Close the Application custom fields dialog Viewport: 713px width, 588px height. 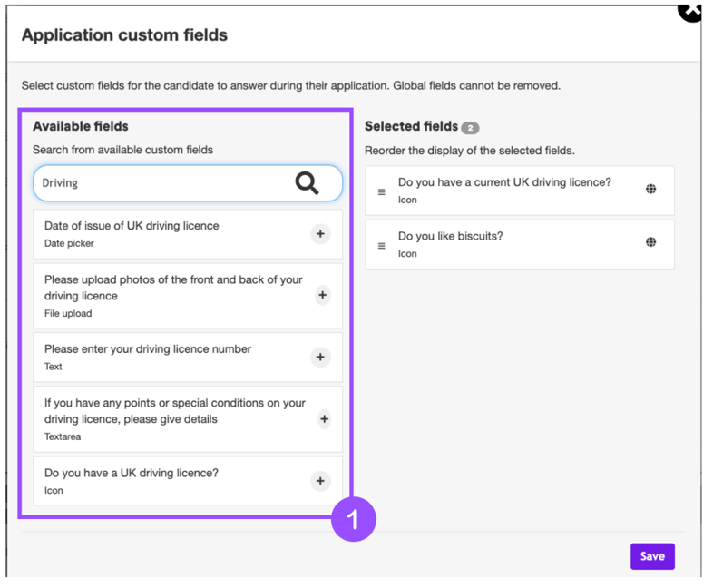690,10
